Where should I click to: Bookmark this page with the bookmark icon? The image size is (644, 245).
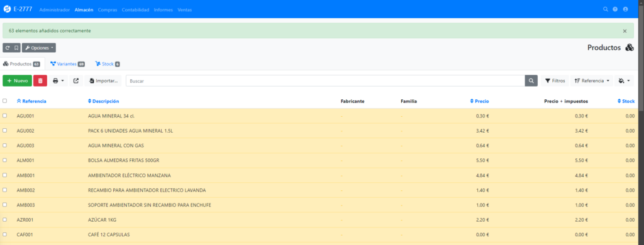(x=16, y=48)
